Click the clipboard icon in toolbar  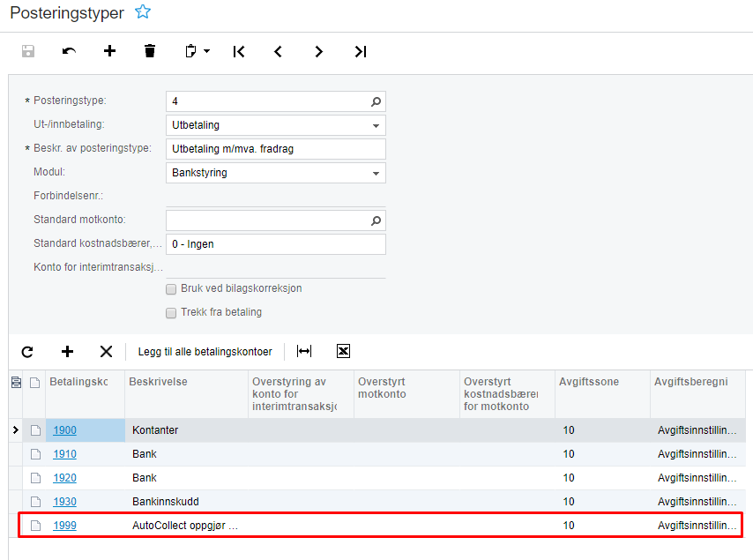tap(190, 51)
